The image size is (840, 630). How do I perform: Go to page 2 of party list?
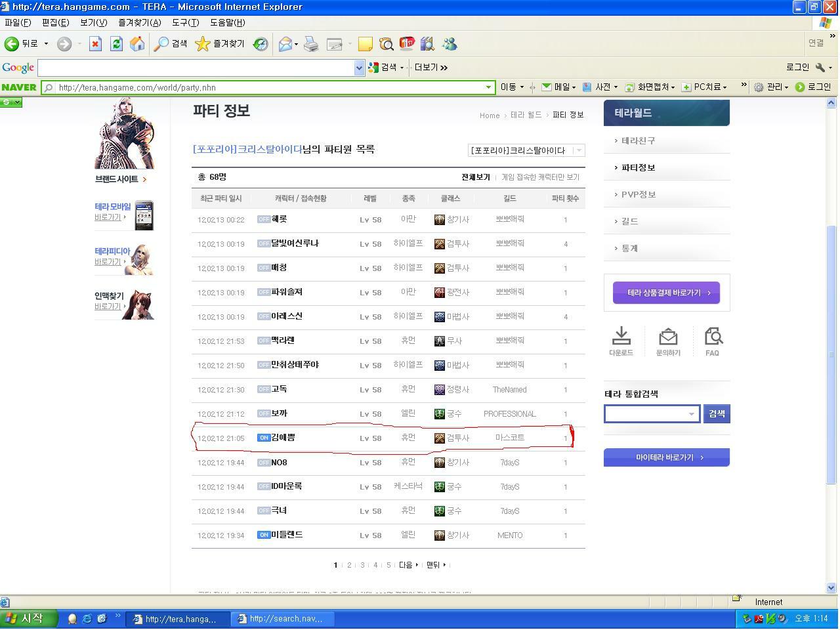tap(349, 565)
